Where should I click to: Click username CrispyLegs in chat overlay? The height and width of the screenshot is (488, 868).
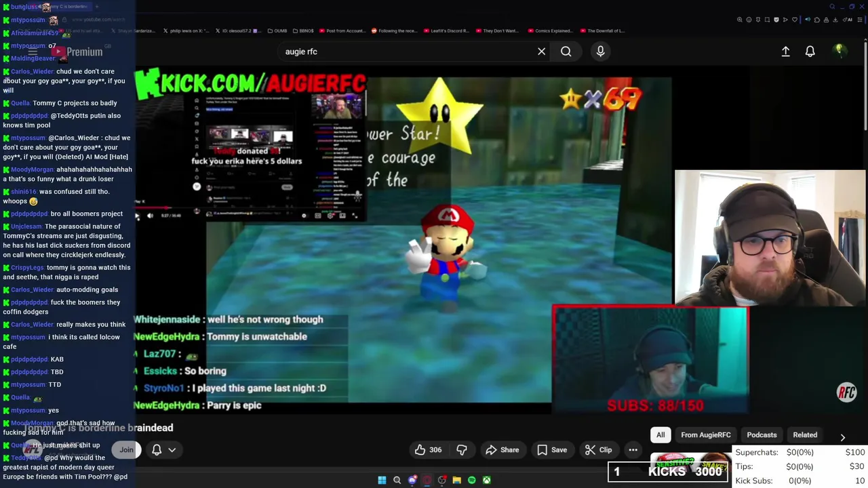tap(27, 268)
